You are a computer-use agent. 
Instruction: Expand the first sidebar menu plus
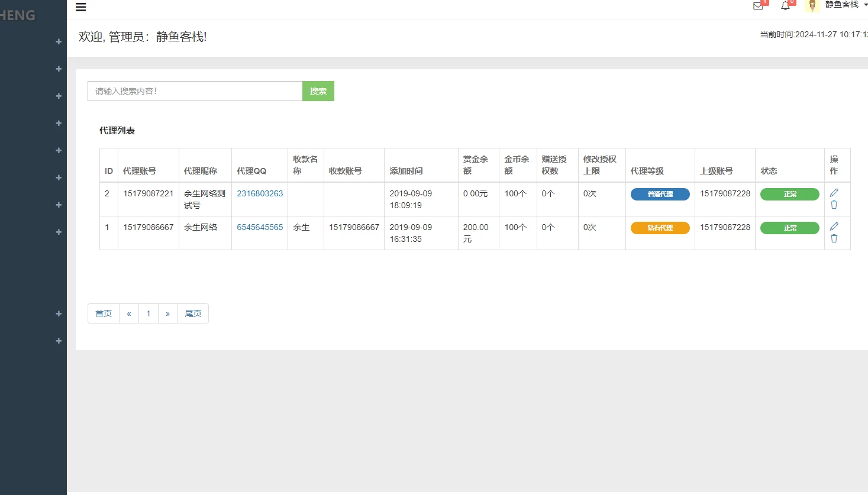tap(59, 41)
